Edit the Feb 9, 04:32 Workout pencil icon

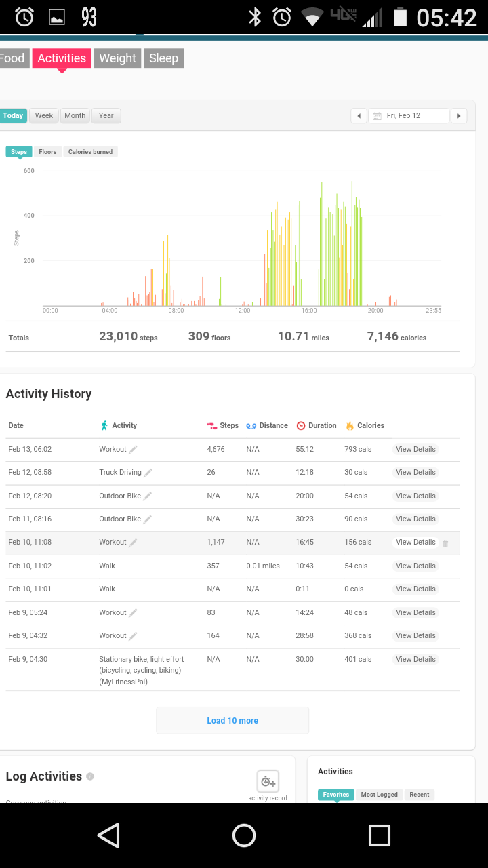(x=134, y=636)
